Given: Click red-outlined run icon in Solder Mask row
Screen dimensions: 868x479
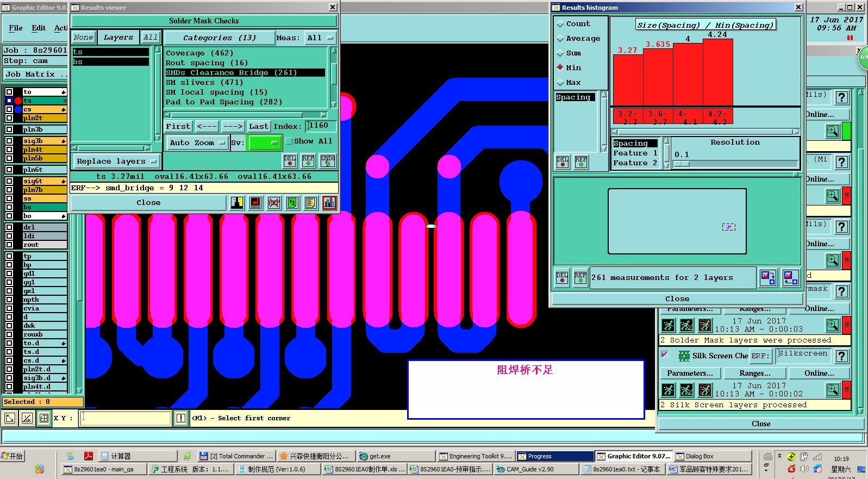Looking at the screenshot, I should pyautogui.click(x=705, y=325).
